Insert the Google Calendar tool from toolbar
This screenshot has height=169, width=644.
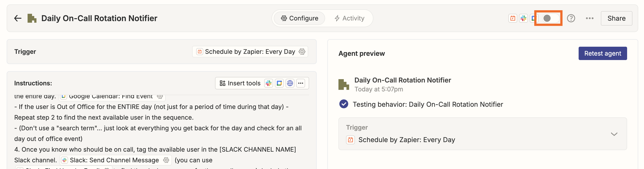[x=279, y=83]
